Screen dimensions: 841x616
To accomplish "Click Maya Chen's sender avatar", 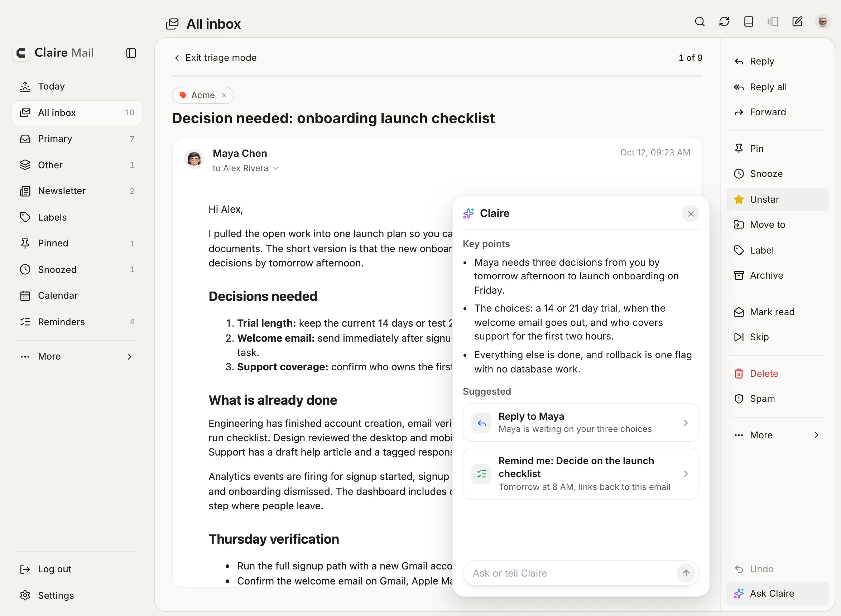I will point(194,159).
